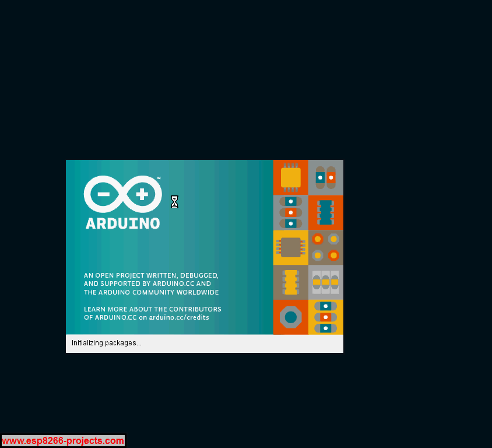Click the 'Initializing packages...' status text

(x=106, y=343)
